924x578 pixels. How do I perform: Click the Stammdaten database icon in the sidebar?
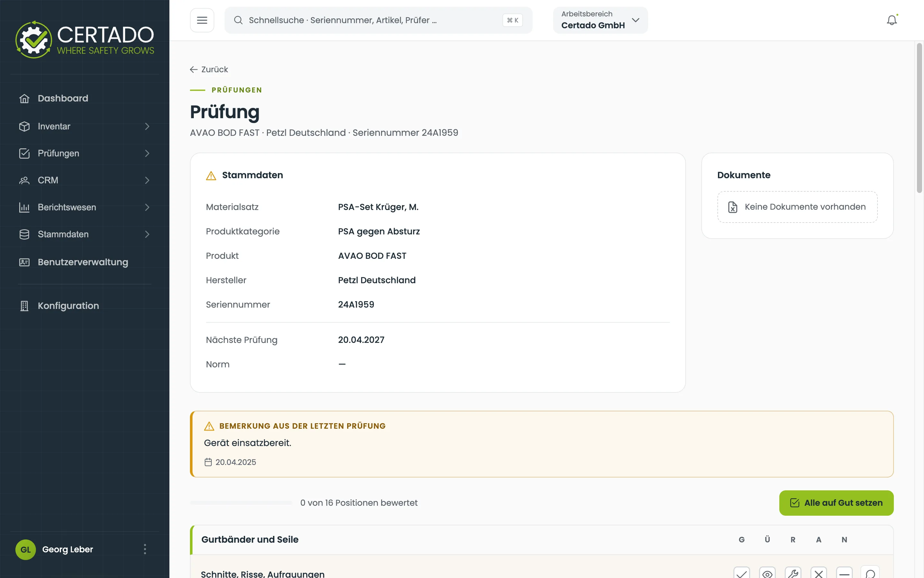tap(24, 234)
